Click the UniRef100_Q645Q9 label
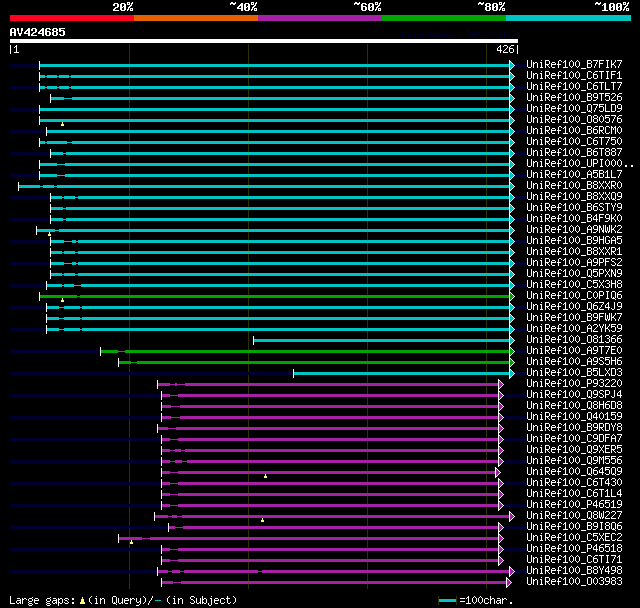Image resolution: width=640 pixels, height=608 pixels. click(574, 472)
